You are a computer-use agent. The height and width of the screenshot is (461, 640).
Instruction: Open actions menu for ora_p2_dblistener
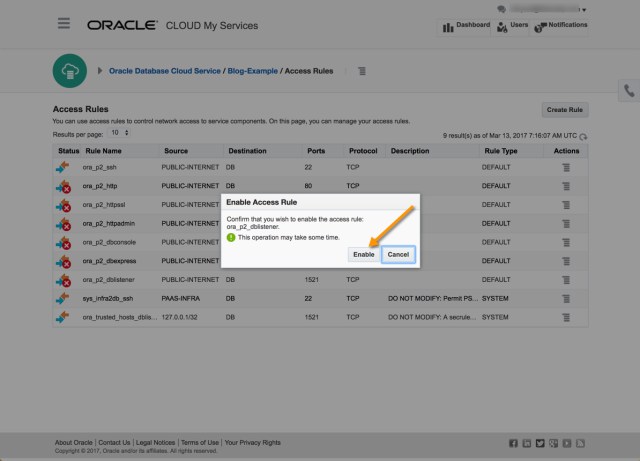566,280
